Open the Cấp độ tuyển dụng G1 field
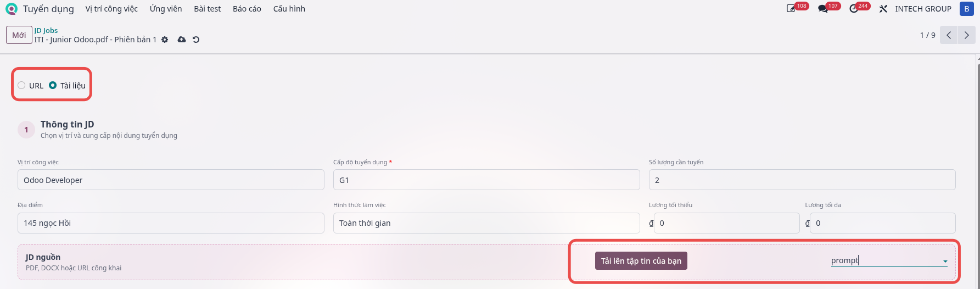This screenshot has width=980, height=289. pos(486,180)
